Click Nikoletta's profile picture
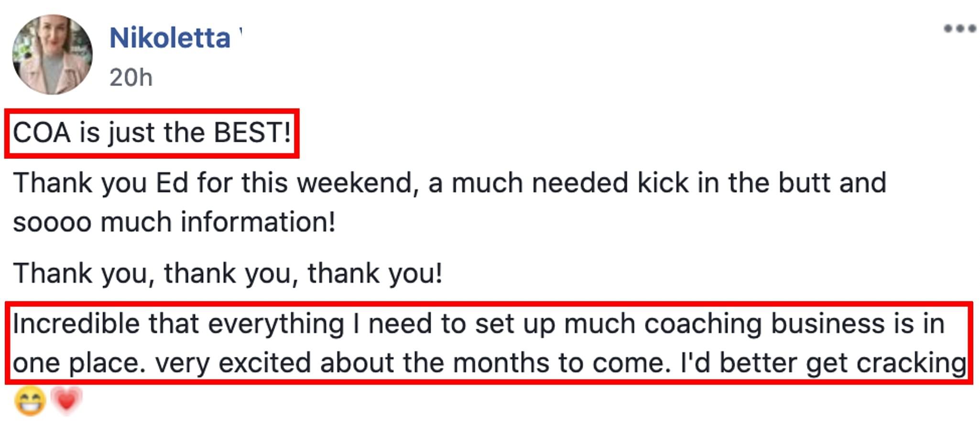 52,54
